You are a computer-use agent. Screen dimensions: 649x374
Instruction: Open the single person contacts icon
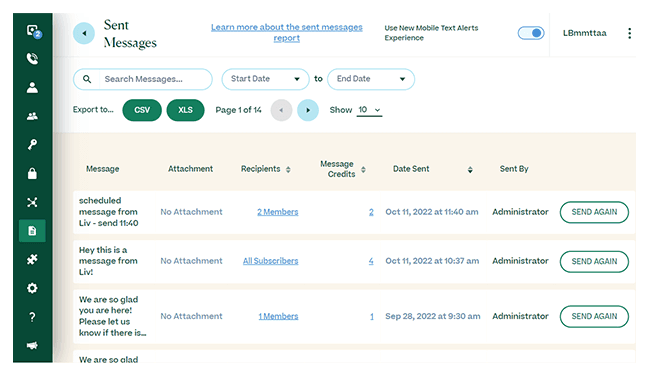coord(32,87)
